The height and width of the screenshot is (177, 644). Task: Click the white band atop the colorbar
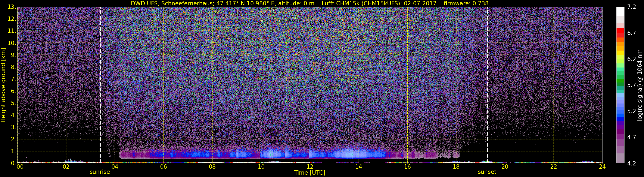coord(620,11)
